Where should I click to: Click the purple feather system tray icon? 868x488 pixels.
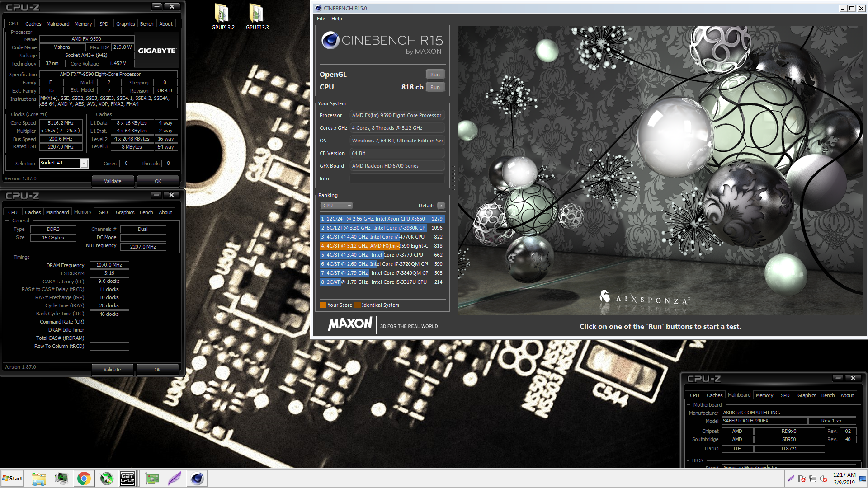point(791,479)
